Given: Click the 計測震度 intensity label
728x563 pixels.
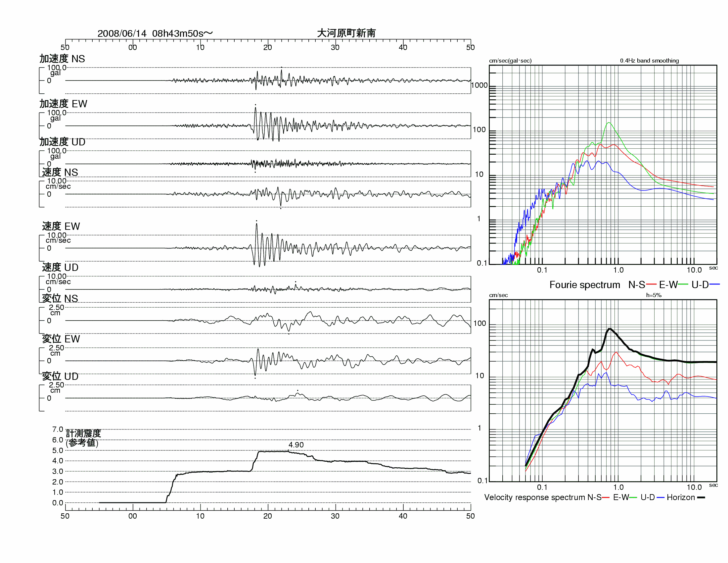Looking at the screenshot, I should pyautogui.click(x=83, y=433).
